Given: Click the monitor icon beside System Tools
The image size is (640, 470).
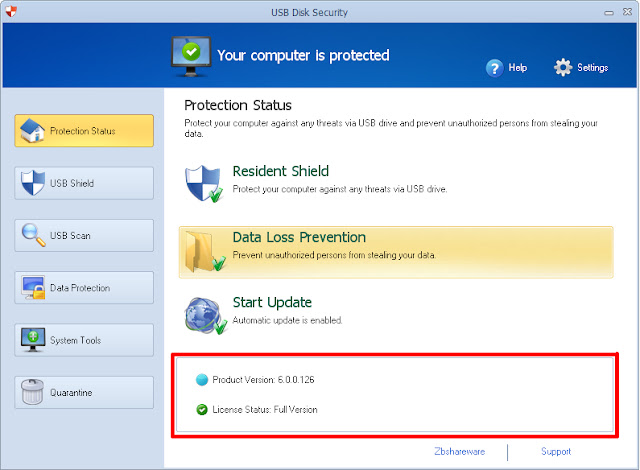Looking at the screenshot, I should 33,340.
